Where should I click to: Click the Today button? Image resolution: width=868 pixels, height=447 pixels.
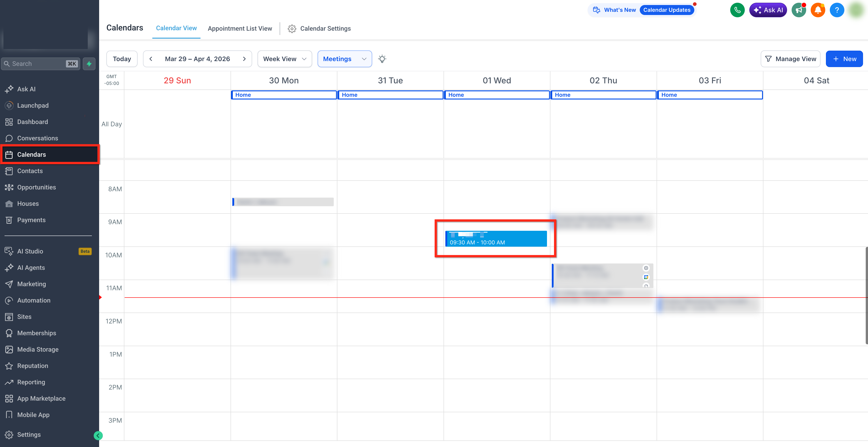tap(122, 59)
